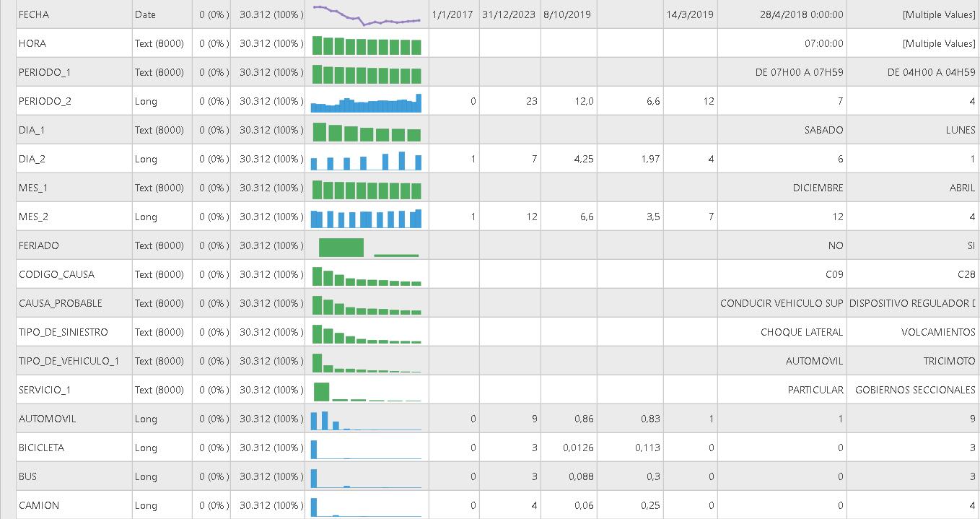Screen dimensions: 980x519
Task: Click the FECHA trend line thumbnail
Action: [367, 14]
